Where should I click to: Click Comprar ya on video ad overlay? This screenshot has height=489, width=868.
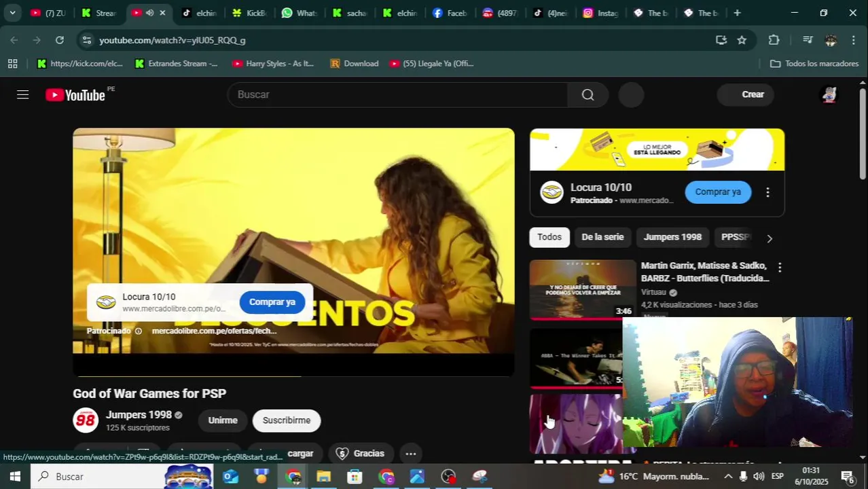272,302
